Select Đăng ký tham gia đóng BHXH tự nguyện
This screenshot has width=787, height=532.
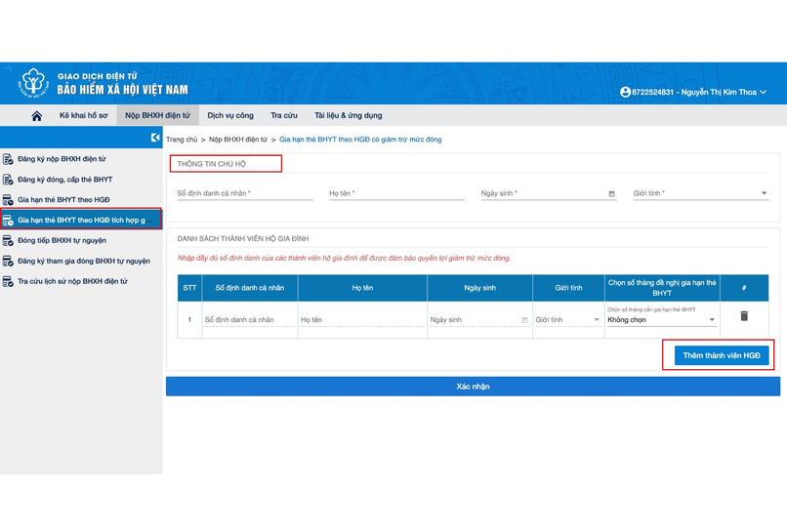[x=81, y=261]
